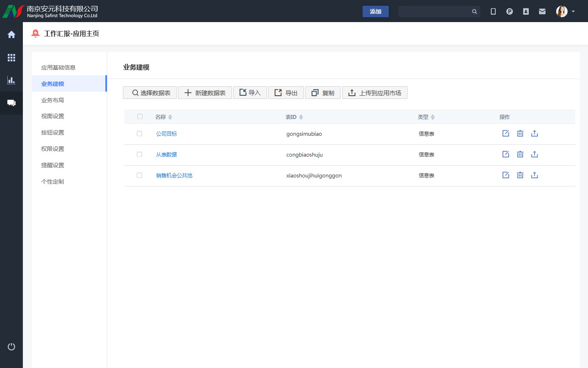The width and height of the screenshot is (588, 368).
Task: Click 信息表 in the 公司目标 row
Action: click(x=426, y=134)
